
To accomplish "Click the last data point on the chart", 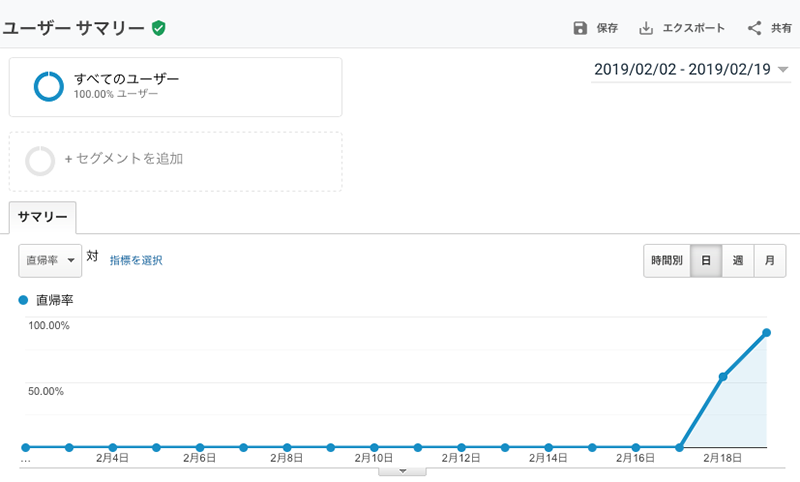I will click(767, 332).
